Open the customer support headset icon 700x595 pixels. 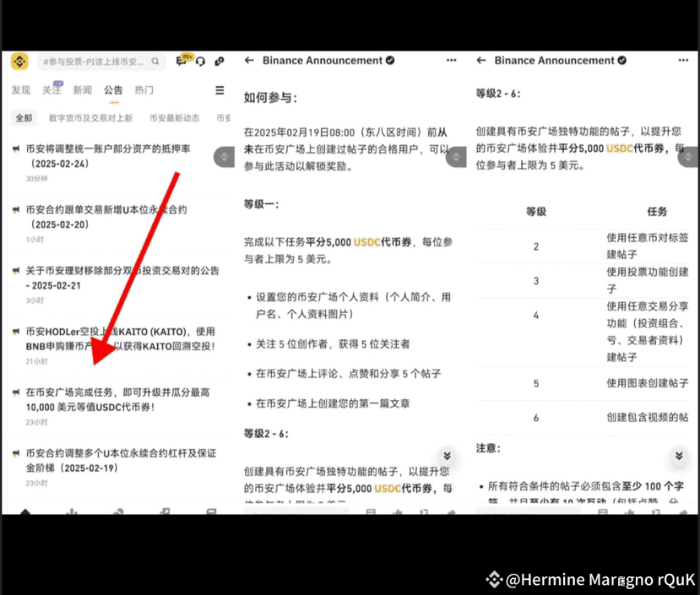pyautogui.click(x=200, y=62)
